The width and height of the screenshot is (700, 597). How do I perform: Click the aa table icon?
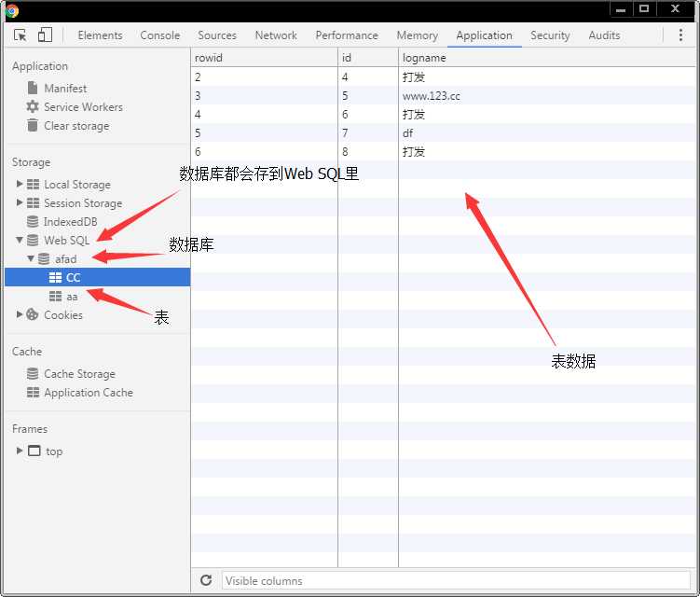tap(55, 297)
